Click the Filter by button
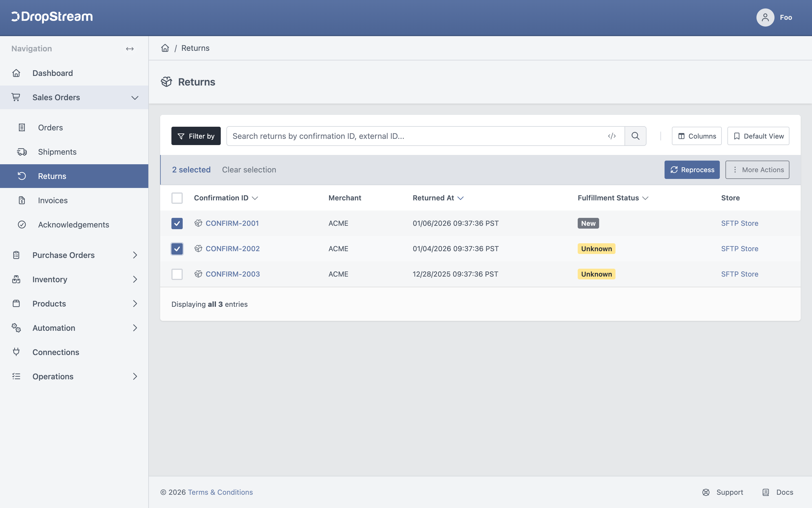 (196, 136)
